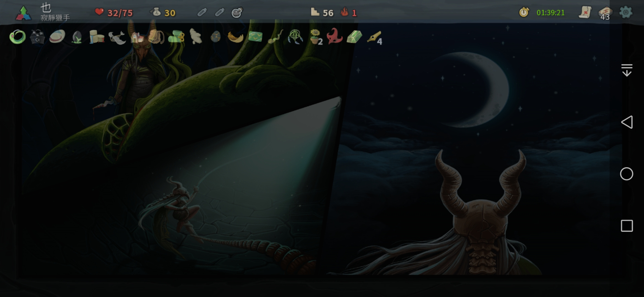Tap the ascension level 1
644x297 pixels.
354,13
